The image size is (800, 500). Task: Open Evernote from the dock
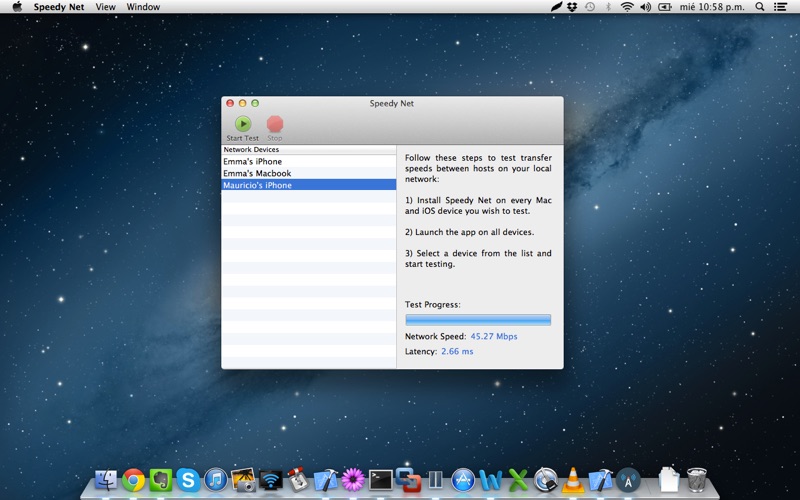pyautogui.click(x=161, y=480)
